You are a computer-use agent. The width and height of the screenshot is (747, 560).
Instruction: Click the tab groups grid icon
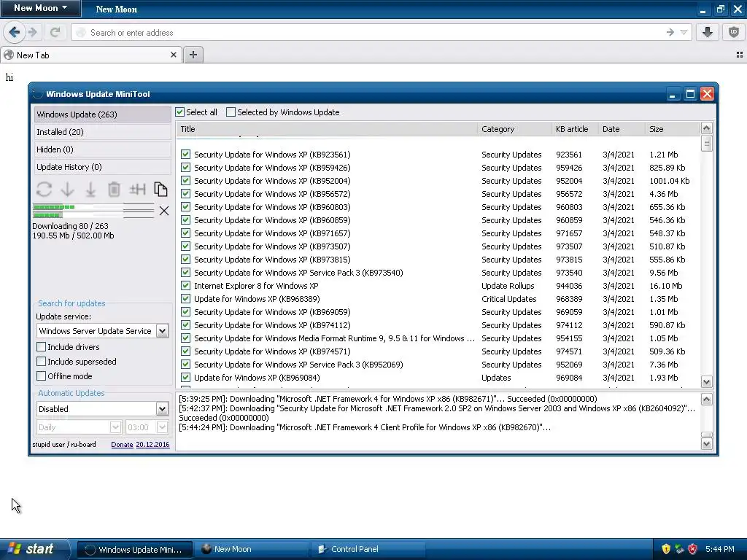[740, 55]
